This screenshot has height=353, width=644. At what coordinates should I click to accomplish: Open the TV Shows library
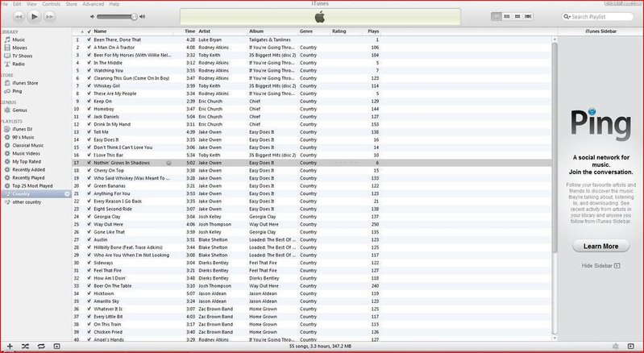point(23,56)
